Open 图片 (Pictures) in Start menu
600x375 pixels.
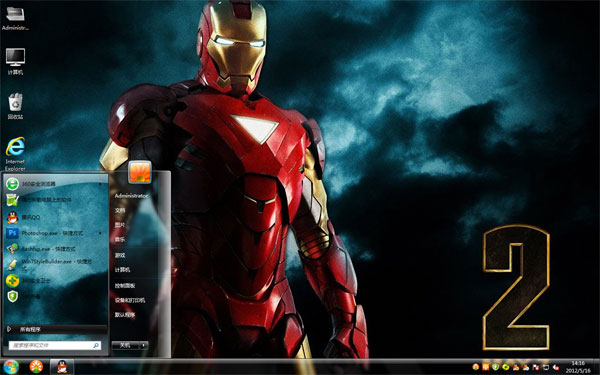tap(120, 225)
